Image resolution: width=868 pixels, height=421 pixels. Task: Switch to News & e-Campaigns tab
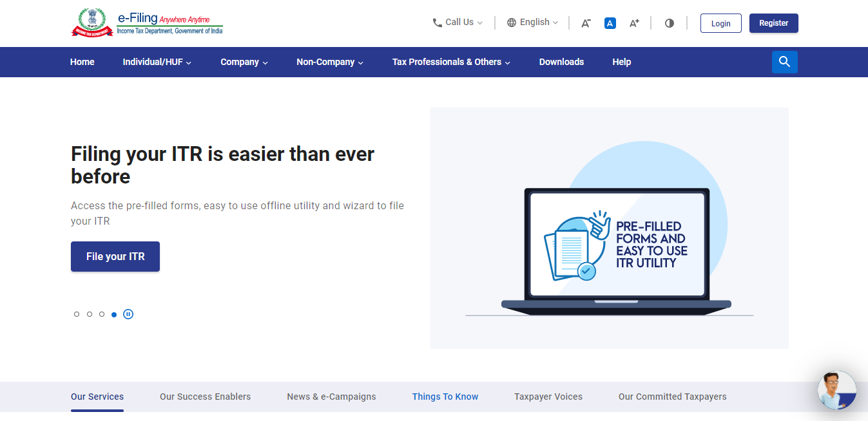pos(331,397)
